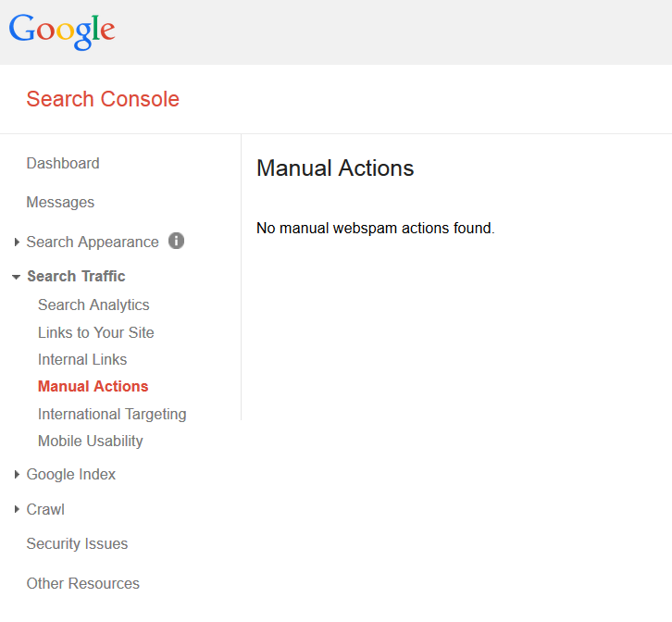Open Messages in the sidebar

pyautogui.click(x=60, y=203)
